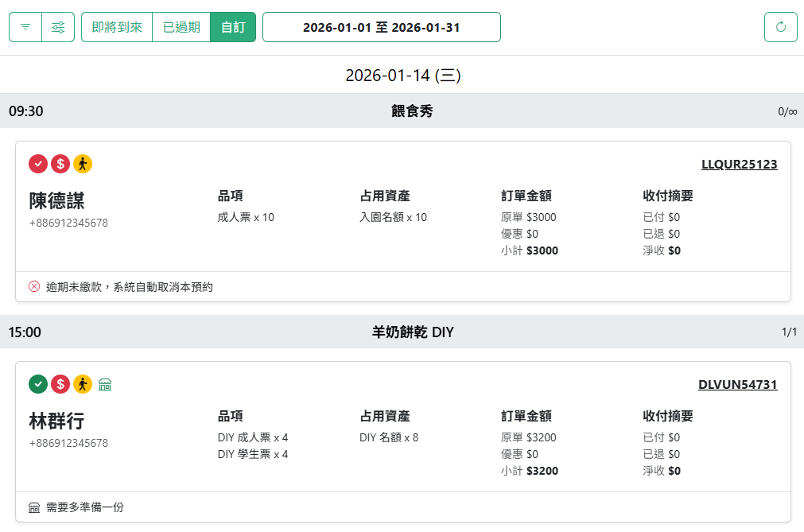
Task: Click the green confirmed checkmark icon on 林群行's booking
Action: pyautogui.click(x=37, y=384)
